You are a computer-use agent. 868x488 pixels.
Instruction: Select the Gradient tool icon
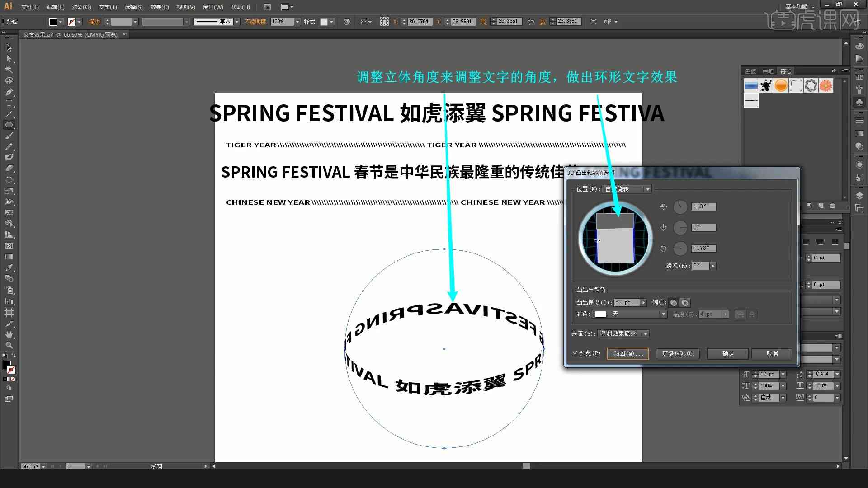coord(8,256)
